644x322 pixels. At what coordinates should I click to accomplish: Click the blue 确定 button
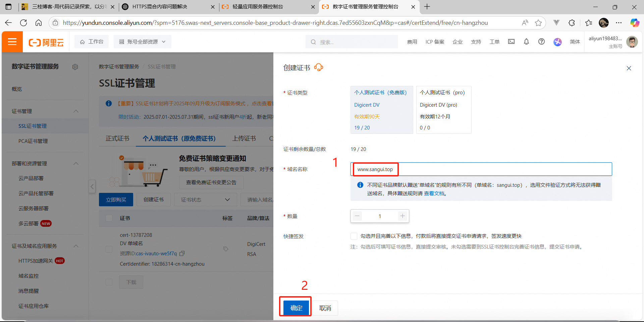[296, 308]
